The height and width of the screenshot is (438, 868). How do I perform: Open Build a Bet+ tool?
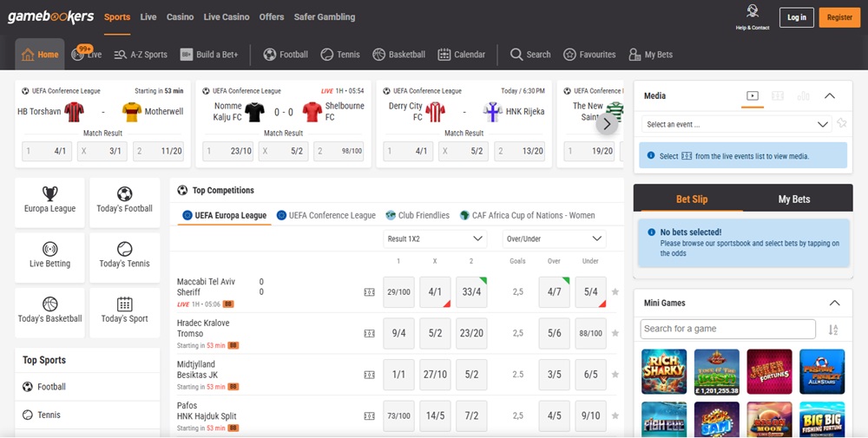tap(209, 54)
